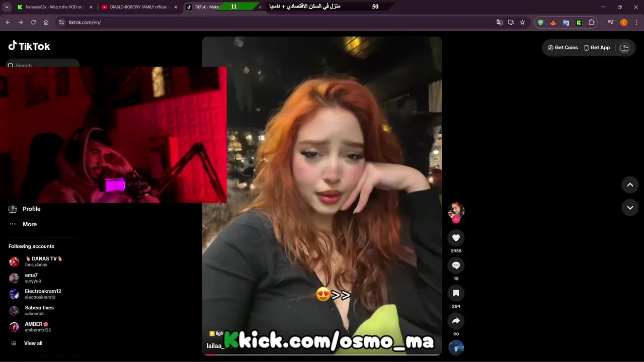Open the tab search dropdown arrow
The width and height of the screenshot is (644, 362).
pyautogui.click(x=7, y=7)
